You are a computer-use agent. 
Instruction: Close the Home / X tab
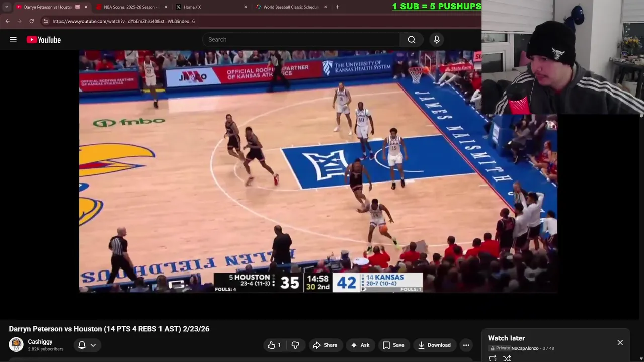[246, 7]
